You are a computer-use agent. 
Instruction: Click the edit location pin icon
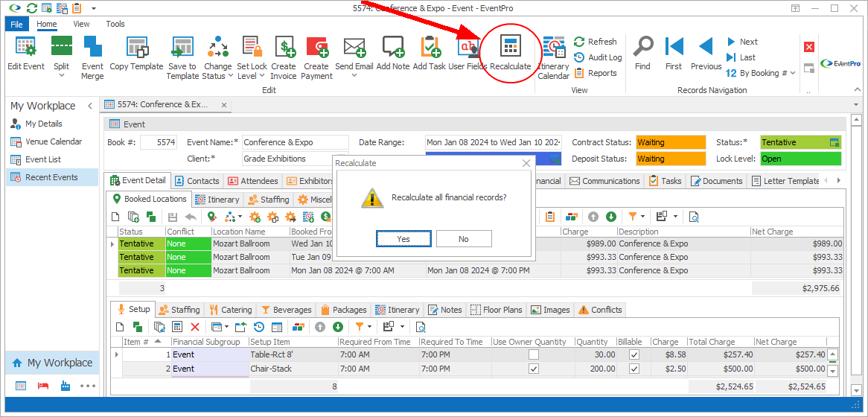211,217
